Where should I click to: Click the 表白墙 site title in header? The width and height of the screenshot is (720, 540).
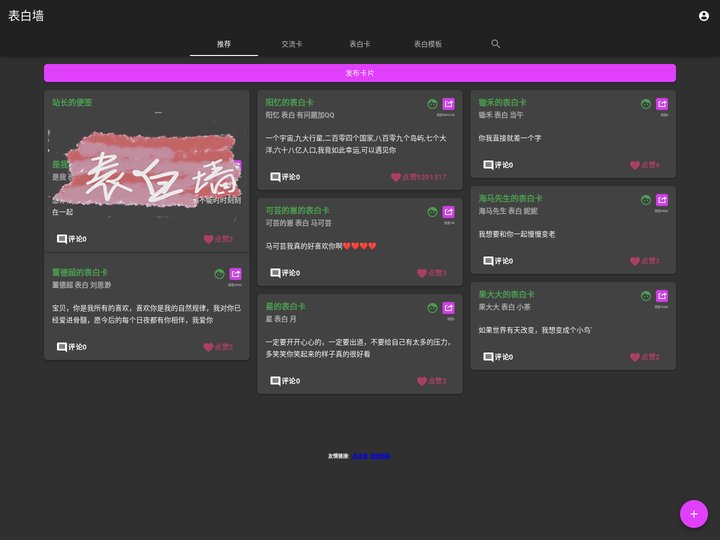coord(26,16)
